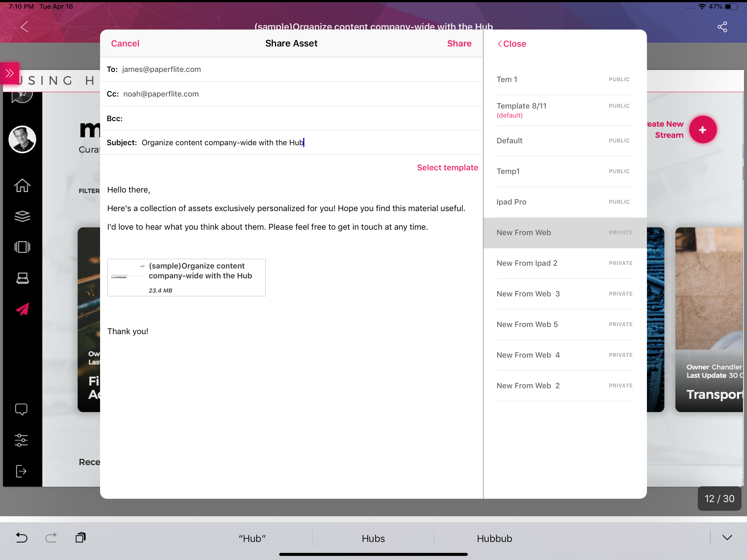Tap the "Hello there," greeting line
747x560 pixels.
pos(129,190)
